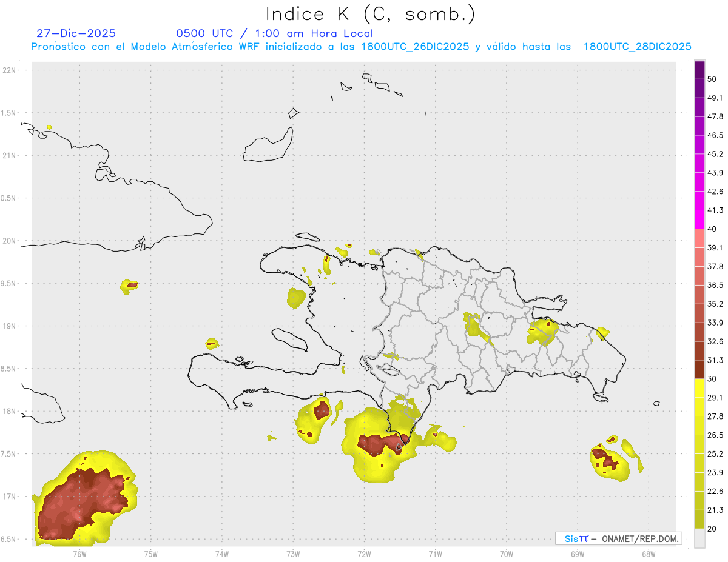
Task: Click the "71W" longitude label
Action: click(x=435, y=554)
